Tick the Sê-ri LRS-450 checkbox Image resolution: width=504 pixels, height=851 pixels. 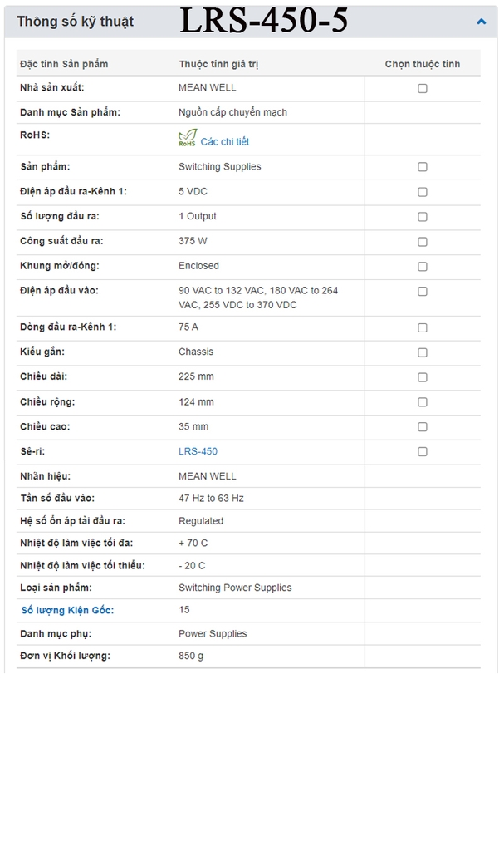[x=423, y=452]
